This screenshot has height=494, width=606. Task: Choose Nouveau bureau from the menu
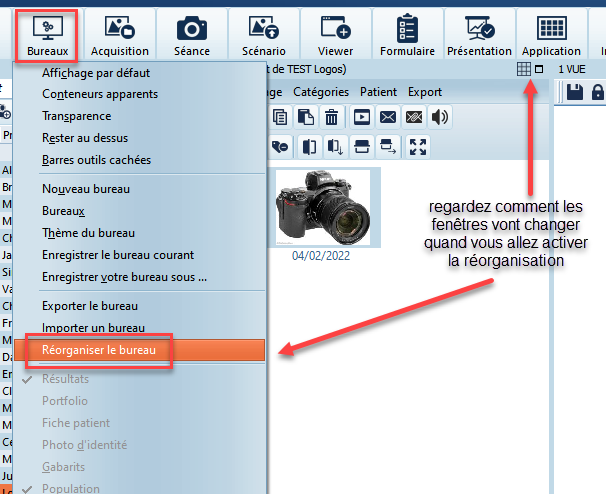86,189
